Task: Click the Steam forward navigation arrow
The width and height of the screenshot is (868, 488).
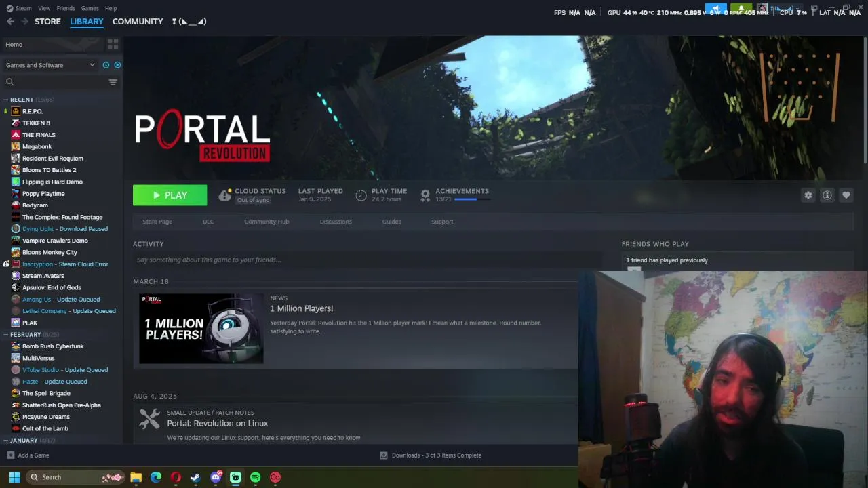Action: [24, 22]
